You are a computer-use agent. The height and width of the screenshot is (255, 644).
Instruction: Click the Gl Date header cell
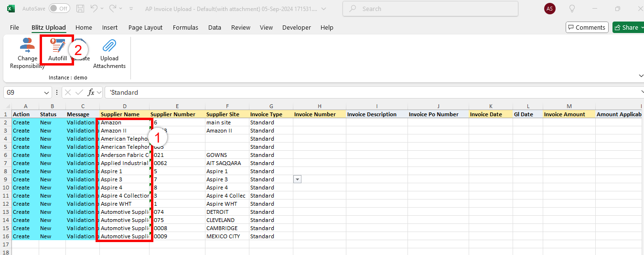pos(527,114)
